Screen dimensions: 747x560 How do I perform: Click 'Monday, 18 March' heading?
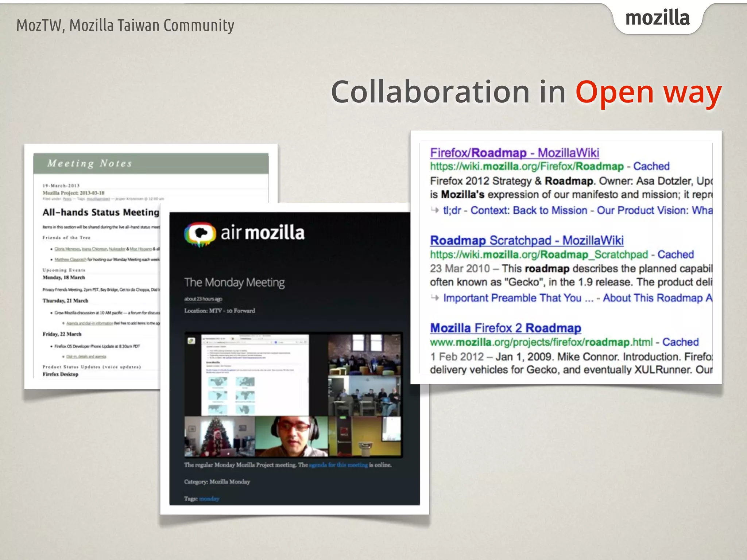click(x=64, y=278)
